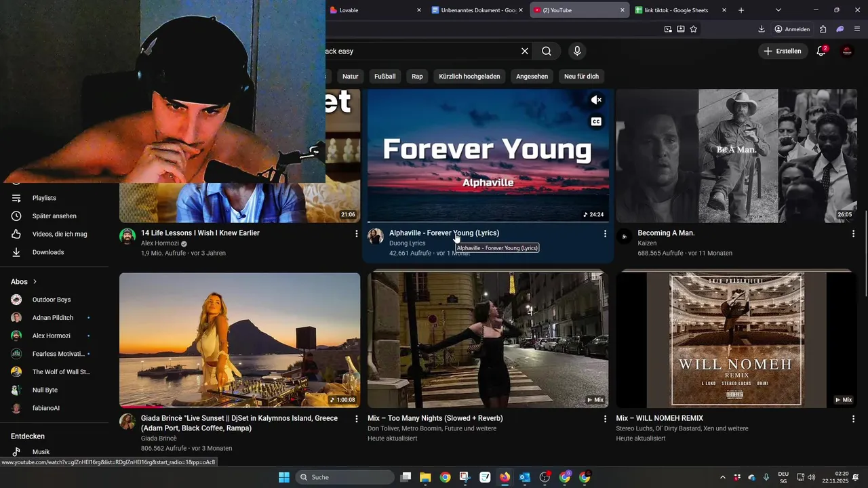List all tabs with the dropdown arrow
This screenshot has height=488, width=868.
pyautogui.click(x=778, y=10)
